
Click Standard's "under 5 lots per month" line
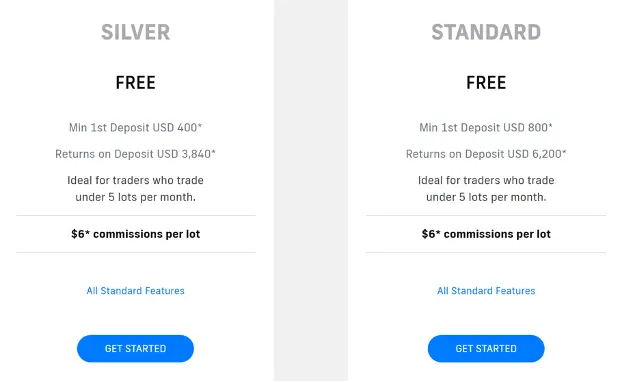(x=486, y=197)
